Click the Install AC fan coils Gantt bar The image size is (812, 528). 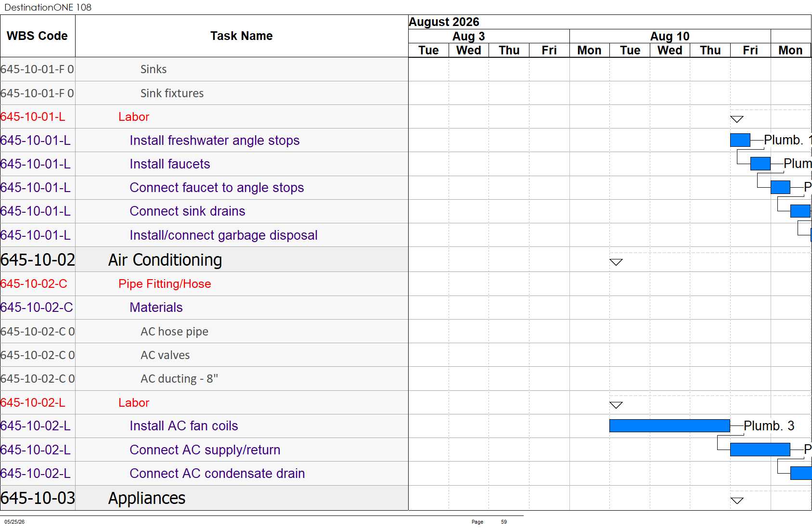(x=670, y=425)
